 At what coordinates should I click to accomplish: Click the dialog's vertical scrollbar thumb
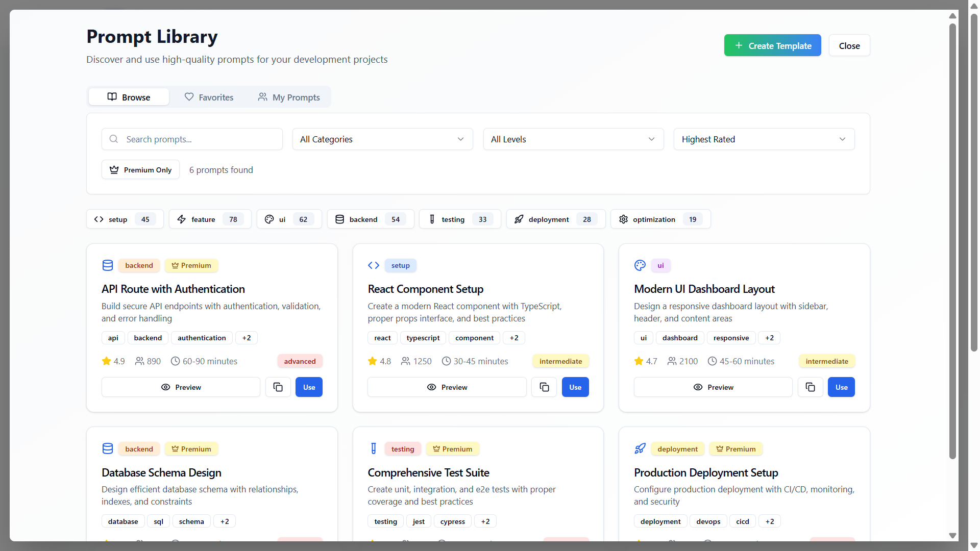(952, 240)
